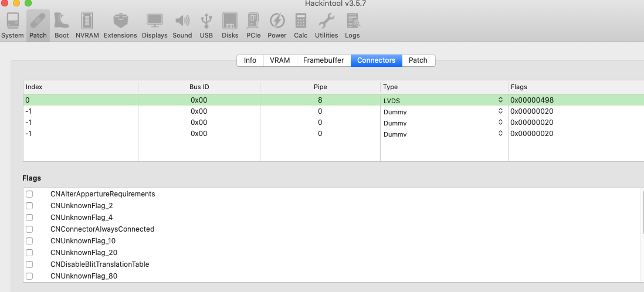
Task: Expand the first Dummy type dropdown
Action: pos(500,111)
